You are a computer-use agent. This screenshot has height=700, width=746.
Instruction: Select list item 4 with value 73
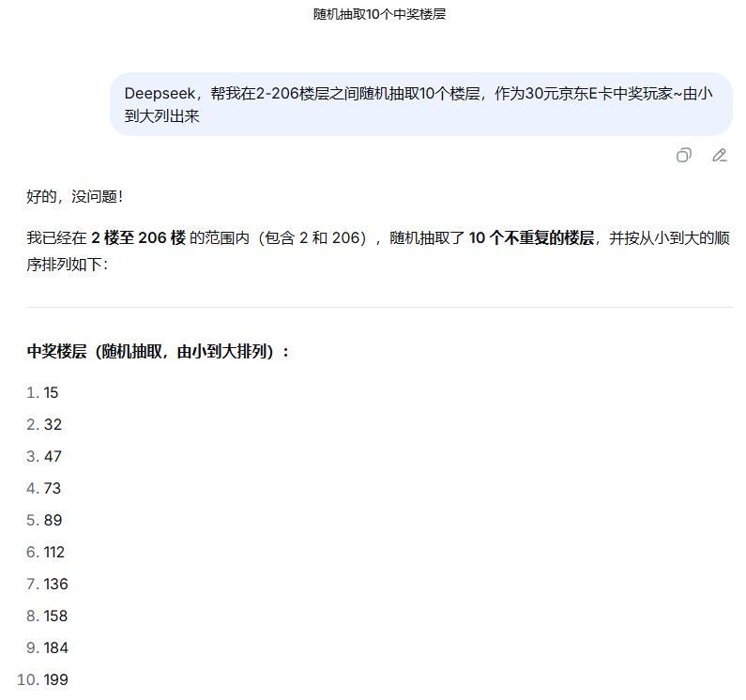point(44,488)
